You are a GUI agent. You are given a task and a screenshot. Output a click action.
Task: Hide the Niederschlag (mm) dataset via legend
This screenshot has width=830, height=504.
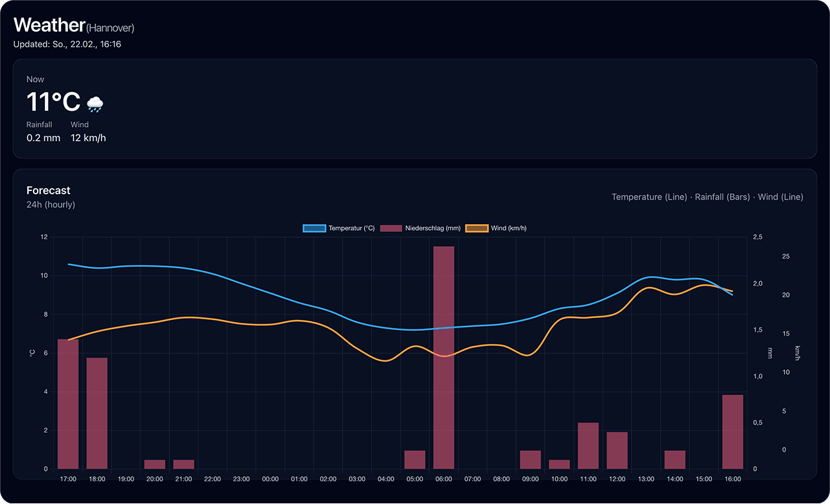433,228
